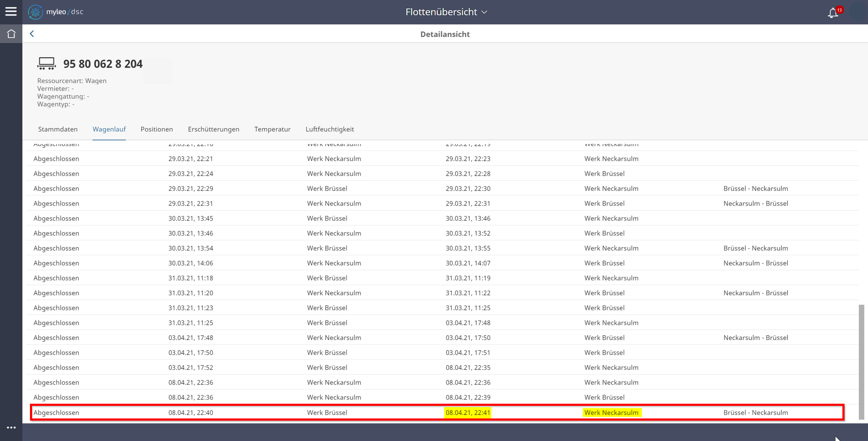868x441 pixels.
Task: Select the start time 30.03.21, 13:54
Action: click(x=191, y=248)
